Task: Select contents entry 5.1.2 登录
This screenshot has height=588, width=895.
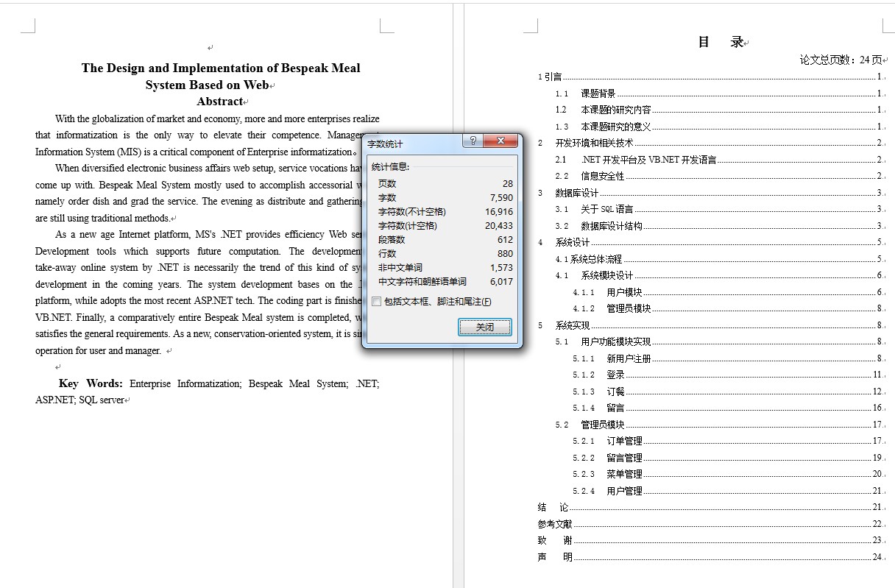Action: tap(727, 375)
